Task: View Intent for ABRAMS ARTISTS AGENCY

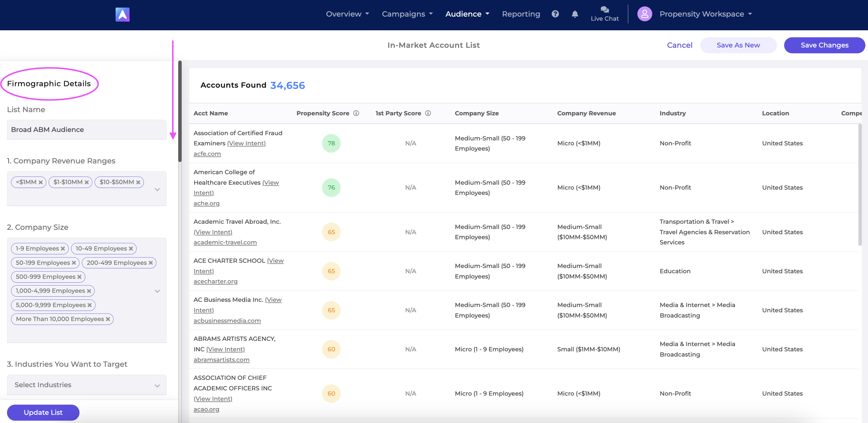Action: pos(225,350)
